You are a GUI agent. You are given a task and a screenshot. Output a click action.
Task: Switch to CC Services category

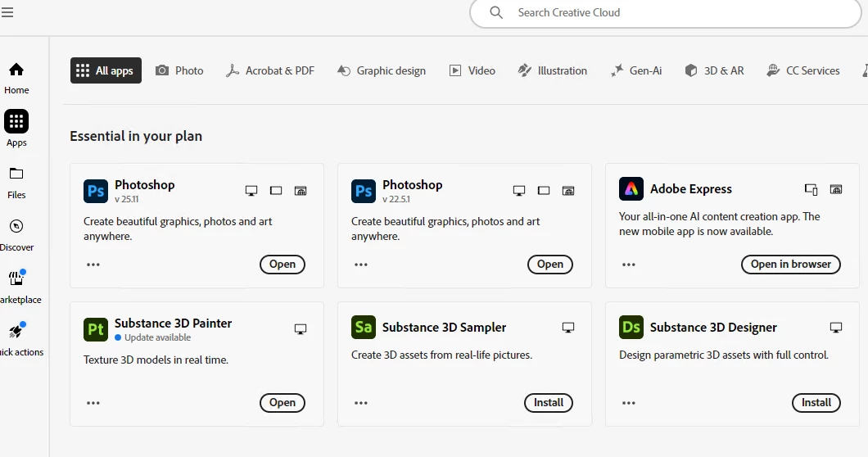[803, 70]
